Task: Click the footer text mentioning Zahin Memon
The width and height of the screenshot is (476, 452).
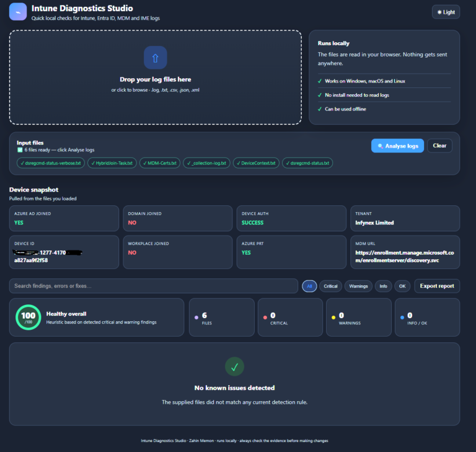Action: coord(234,440)
